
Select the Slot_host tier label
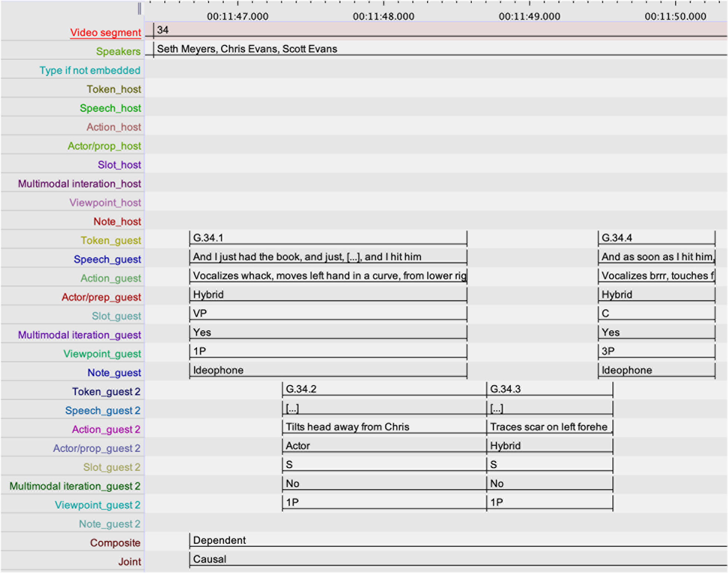[119, 165]
